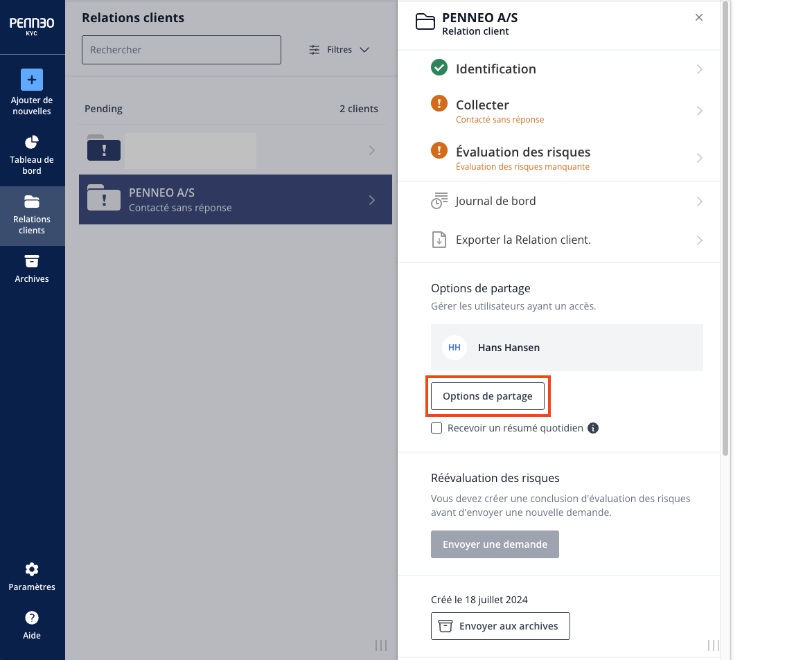Screen dimensions: 812x660
Task: Click the Gérer les utilisateurs ayant un accès text
Action: 513,306
